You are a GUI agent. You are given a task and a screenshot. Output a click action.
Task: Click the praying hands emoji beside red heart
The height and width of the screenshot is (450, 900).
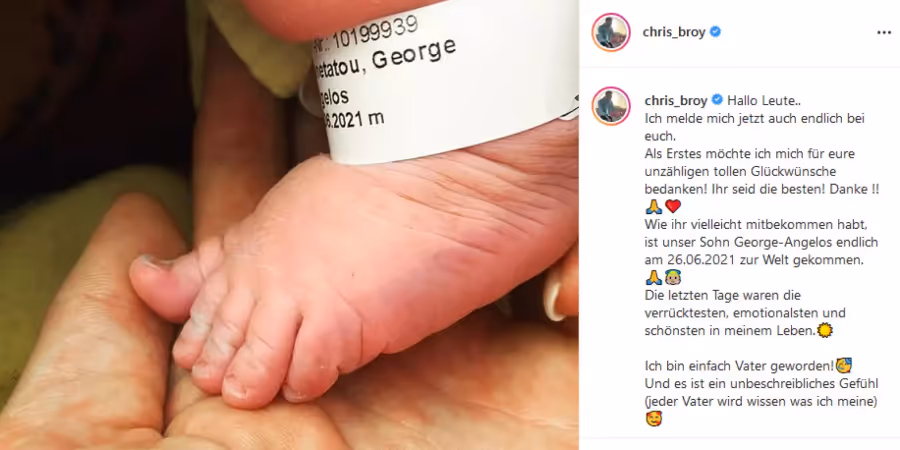click(x=654, y=207)
